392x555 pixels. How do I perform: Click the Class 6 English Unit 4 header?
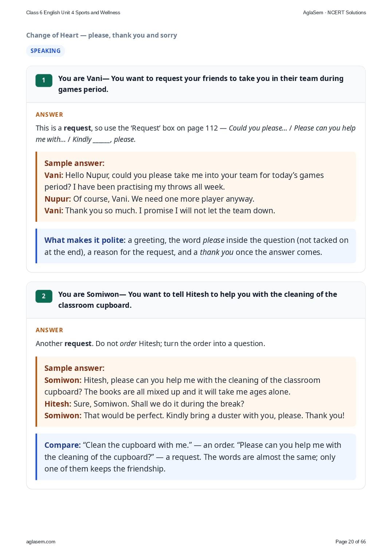point(73,12)
